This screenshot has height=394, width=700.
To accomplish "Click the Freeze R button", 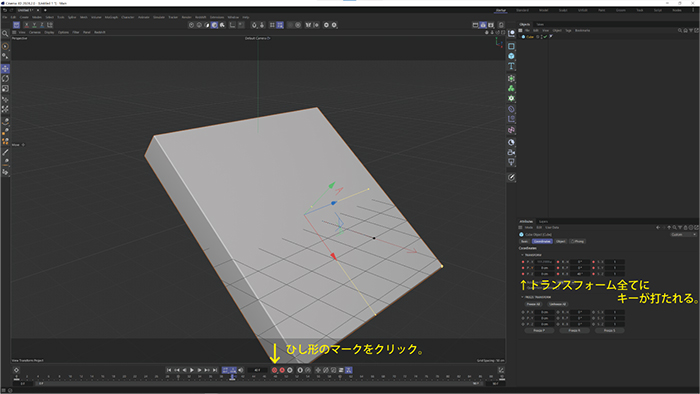I will click(574, 331).
